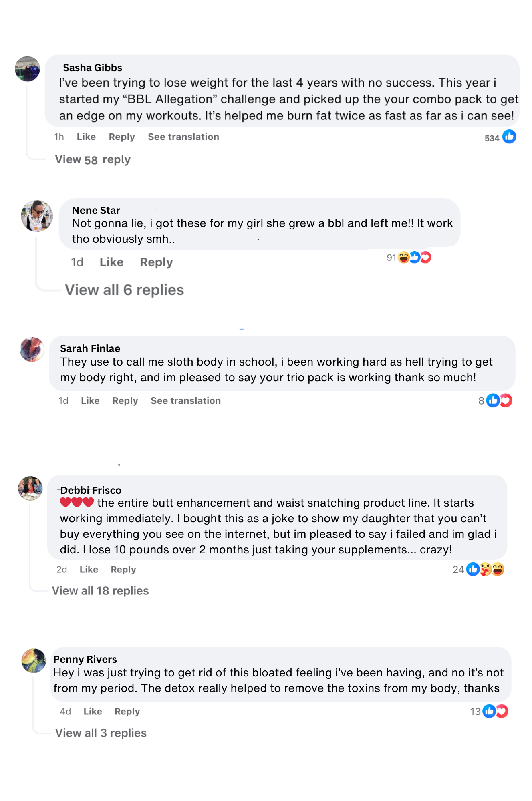The image size is (532, 801).
Task: Click Sasha Gibbs' profile picture
Action: click(x=27, y=69)
